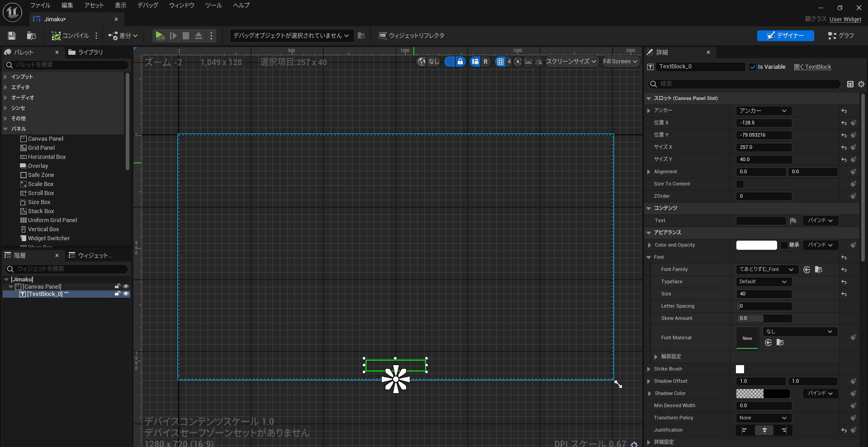
Task: Click the zoom to fit icon
Action: [x=518, y=62]
